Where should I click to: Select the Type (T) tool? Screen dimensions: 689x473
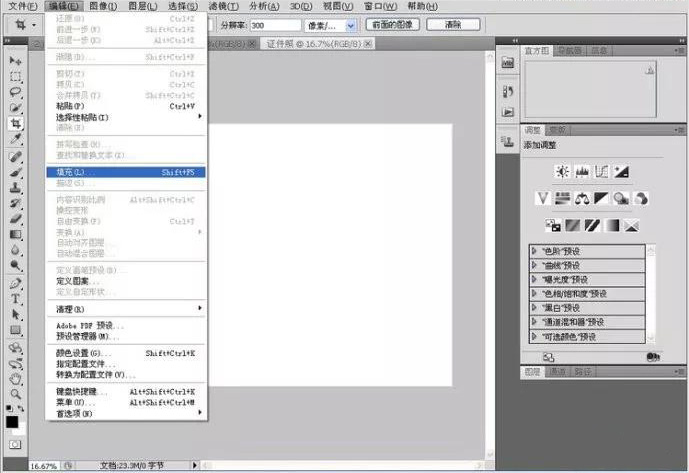pyautogui.click(x=16, y=299)
